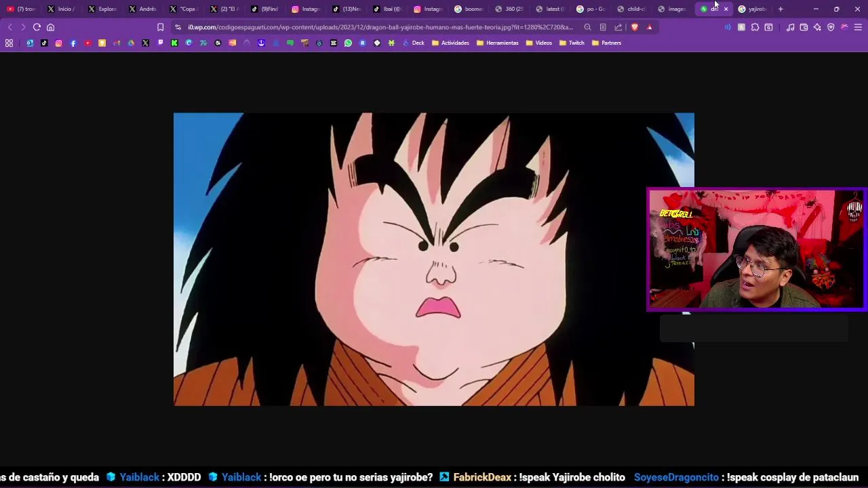Screen dimensions: 868x488
Task: Bookmark this page with the bookmark icon
Action: (160, 27)
